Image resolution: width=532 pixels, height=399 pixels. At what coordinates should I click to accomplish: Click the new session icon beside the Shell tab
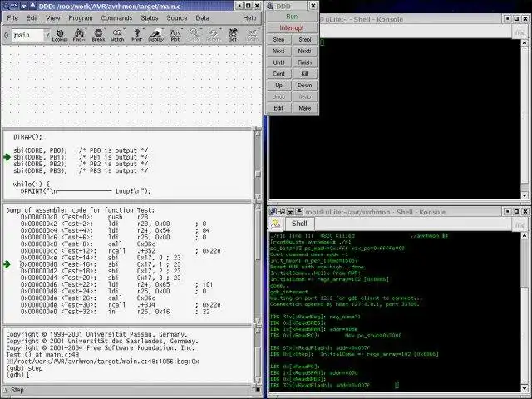click(x=276, y=224)
